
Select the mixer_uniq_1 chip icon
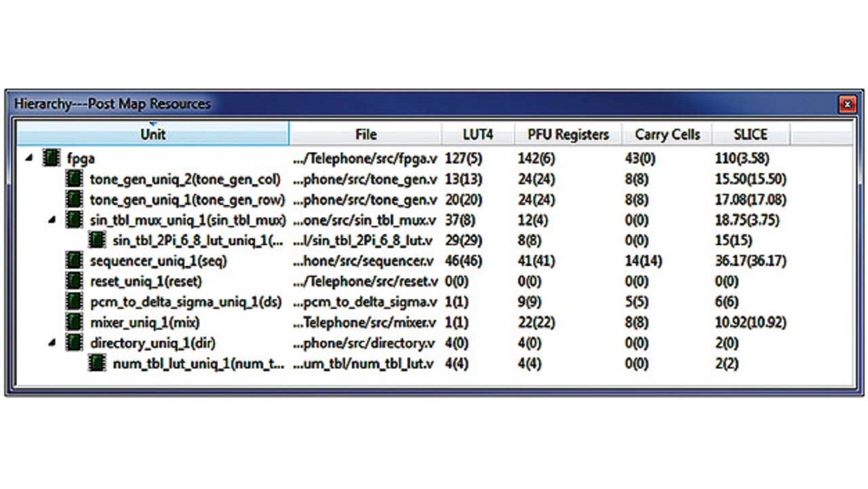coord(75,322)
